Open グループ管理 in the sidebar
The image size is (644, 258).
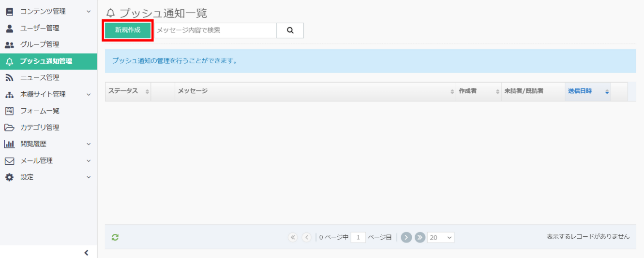(x=39, y=44)
